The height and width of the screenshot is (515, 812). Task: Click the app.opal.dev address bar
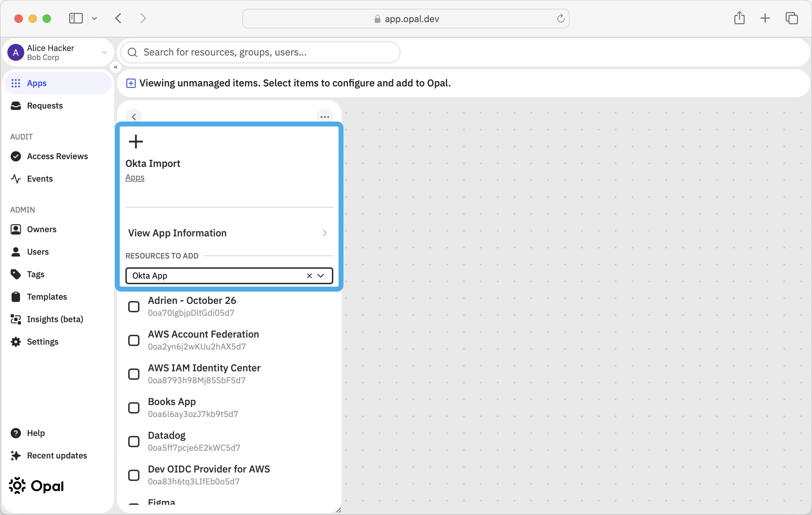(x=406, y=19)
